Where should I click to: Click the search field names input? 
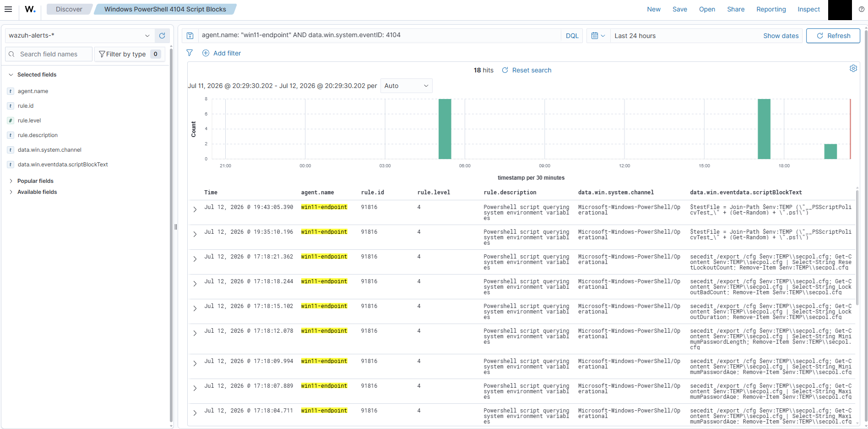[49, 54]
